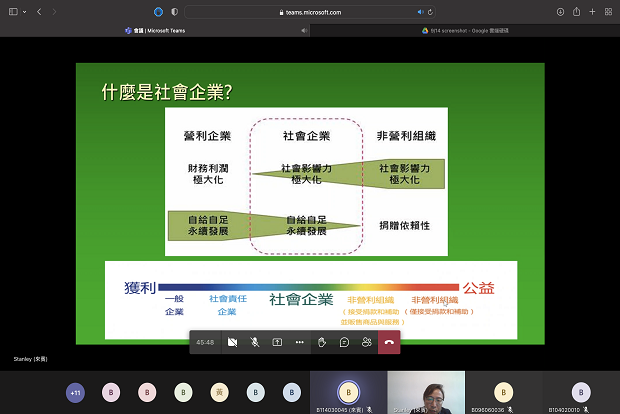The image size is (620, 414).
Task: Select Stanley's video thumbnail
Action: (x=426, y=392)
